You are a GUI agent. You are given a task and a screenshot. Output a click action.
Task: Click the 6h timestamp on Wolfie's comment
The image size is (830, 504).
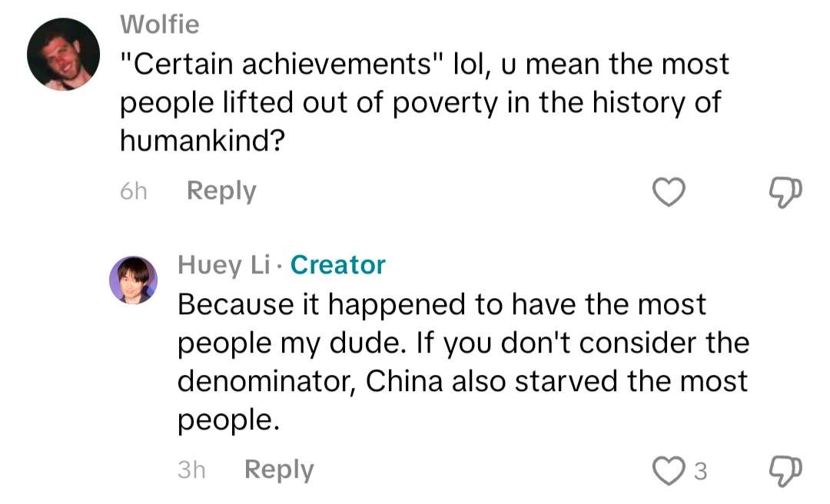coord(134,191)
